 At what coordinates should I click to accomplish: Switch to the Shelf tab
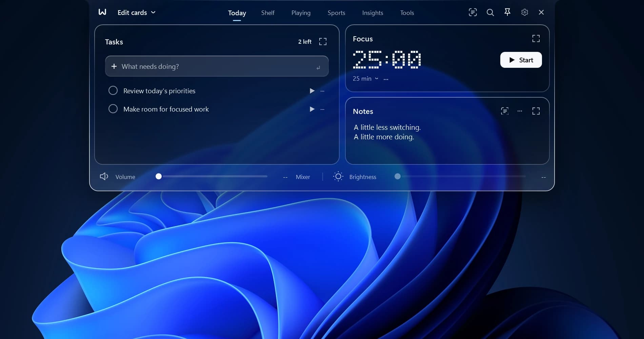pos(268,13)
